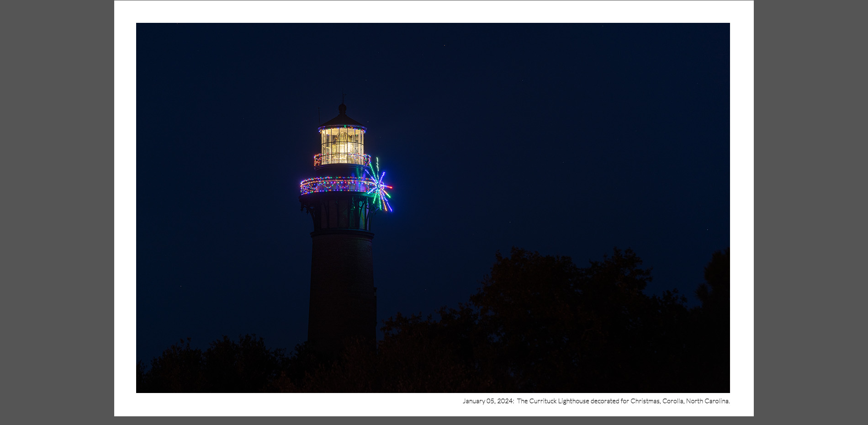The image size is (868, 425).
Task: Click the starburst Christmas light decoration
Action: pos(380,186)
